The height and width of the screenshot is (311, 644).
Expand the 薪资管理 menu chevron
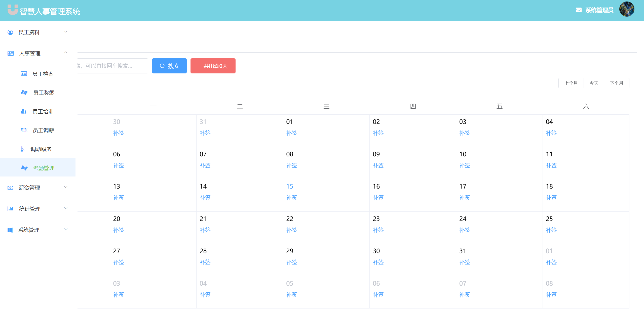[x=66, y=187]
